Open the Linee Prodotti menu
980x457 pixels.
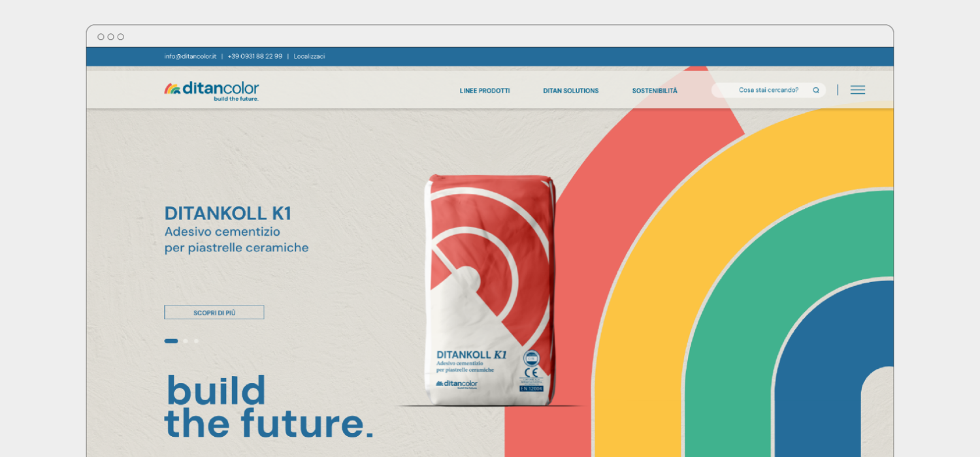(x=485, y=91)
